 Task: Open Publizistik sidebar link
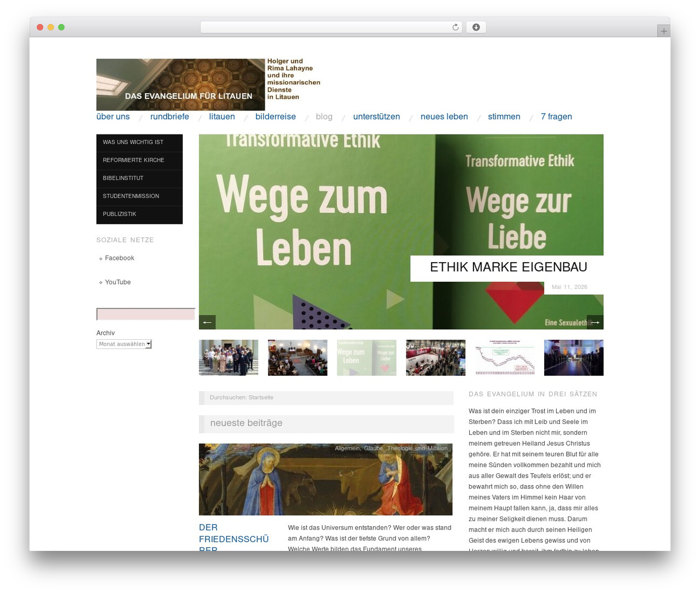click(139, 214)
